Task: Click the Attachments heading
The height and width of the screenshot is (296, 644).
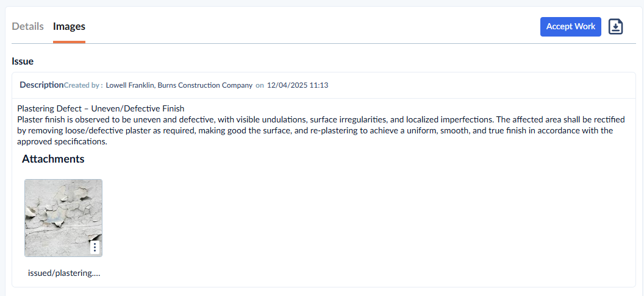Action: (53, 159)
